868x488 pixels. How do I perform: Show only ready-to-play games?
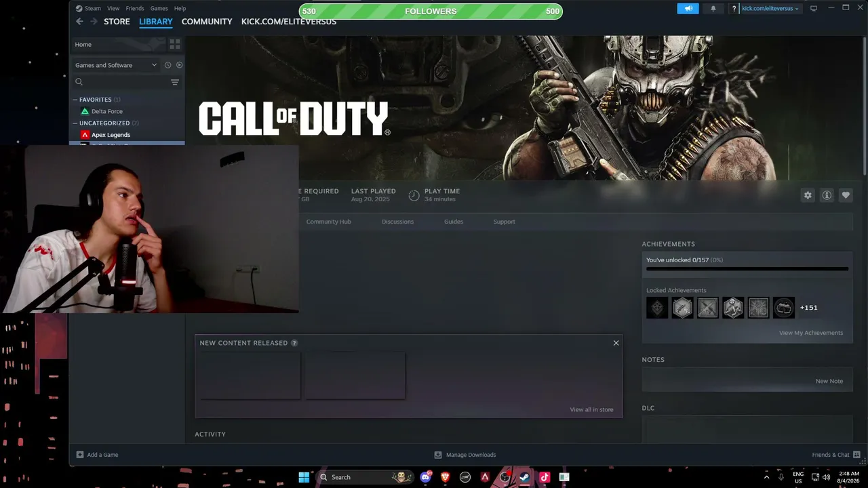(x=179, y=65)
